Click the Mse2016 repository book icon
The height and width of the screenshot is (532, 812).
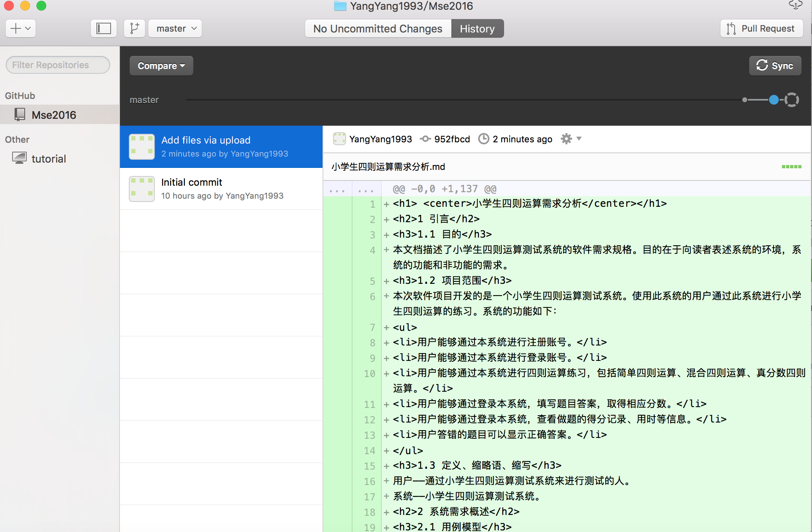click(x=19, y=114)
